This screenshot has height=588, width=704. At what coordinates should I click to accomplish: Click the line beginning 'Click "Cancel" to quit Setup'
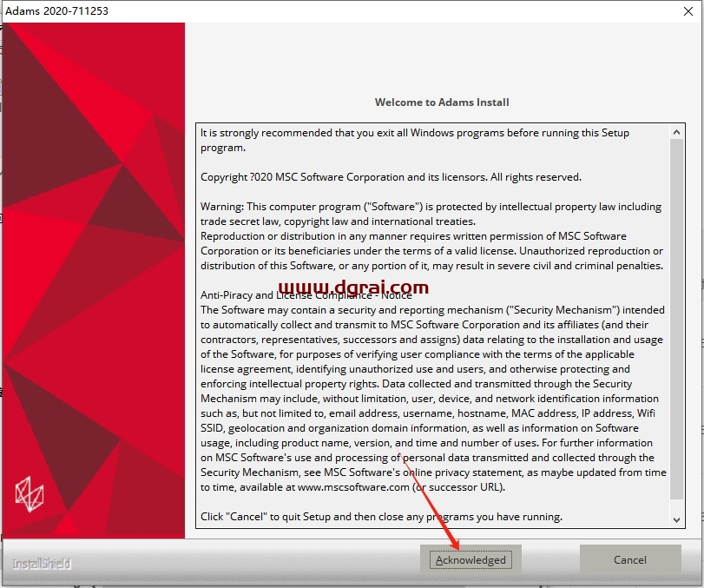tap(381, 517)
